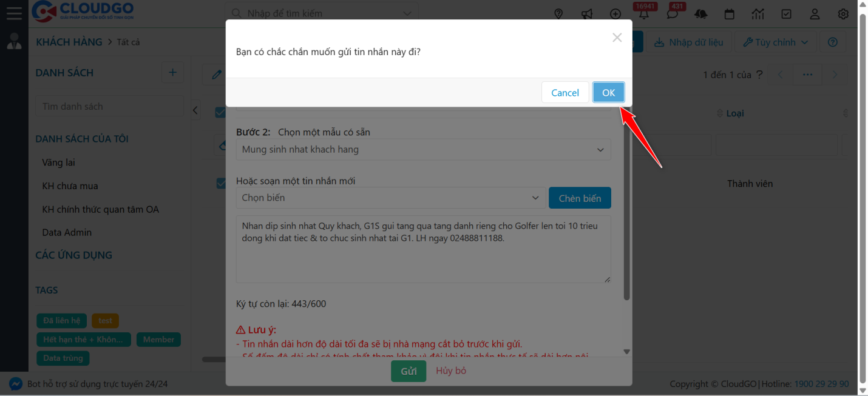Image resolution: width=868 pixels, height=396 pixels.
Task: Open the Mung sinh nhat khach hang template dropdown
Action: click(423, 149)
